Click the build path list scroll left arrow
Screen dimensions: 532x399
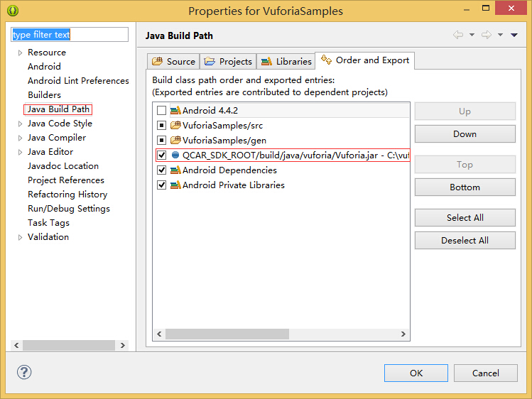point(159,334)
